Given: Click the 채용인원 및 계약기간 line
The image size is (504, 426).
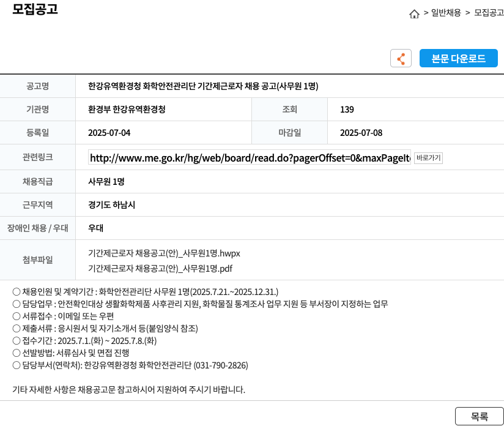Looking at the screenshot, I should click(x=146, y=292).
